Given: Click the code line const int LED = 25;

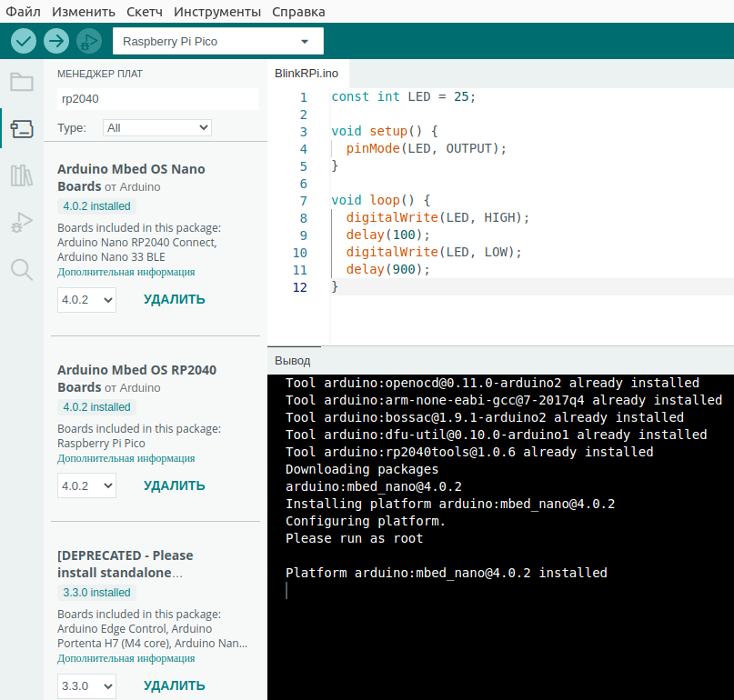Looking at the screenshot, I should coord(404,97).
